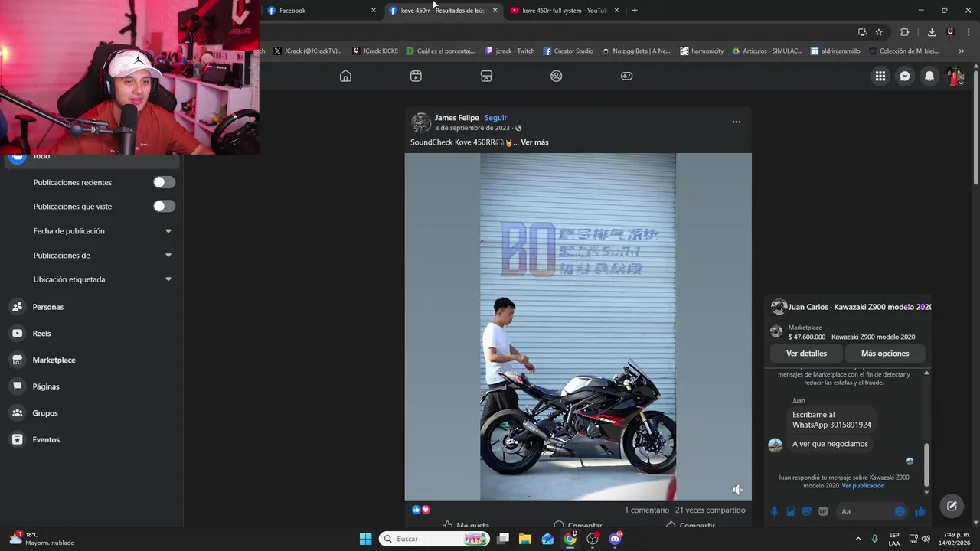Open Creator Studio bookmark
Screen dimensions: 980x551
point(568,51)
